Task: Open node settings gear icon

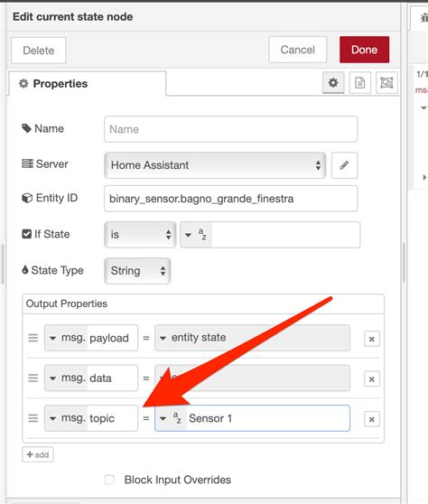Action: (333, 83)
